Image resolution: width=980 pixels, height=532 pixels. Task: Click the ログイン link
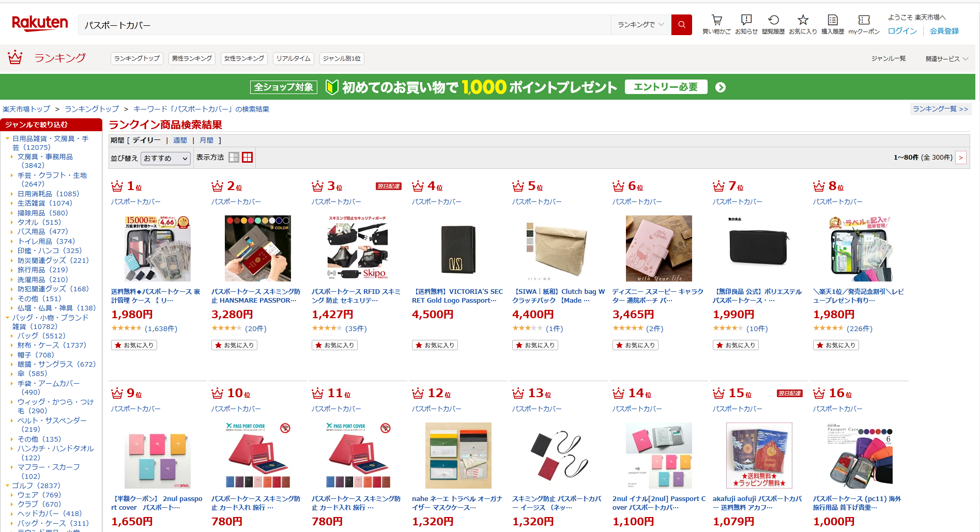902,31
